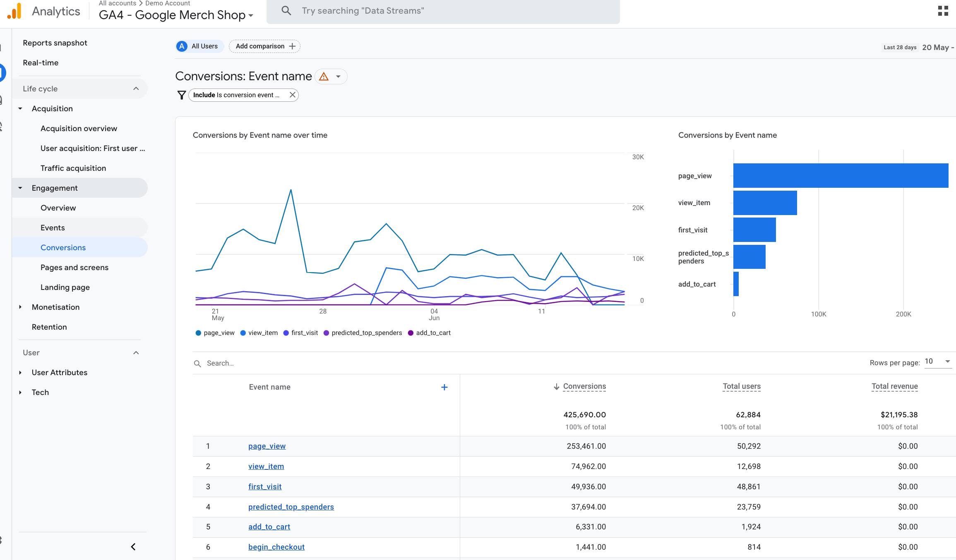Click the Add comparison button

click(x=264, y=46)
